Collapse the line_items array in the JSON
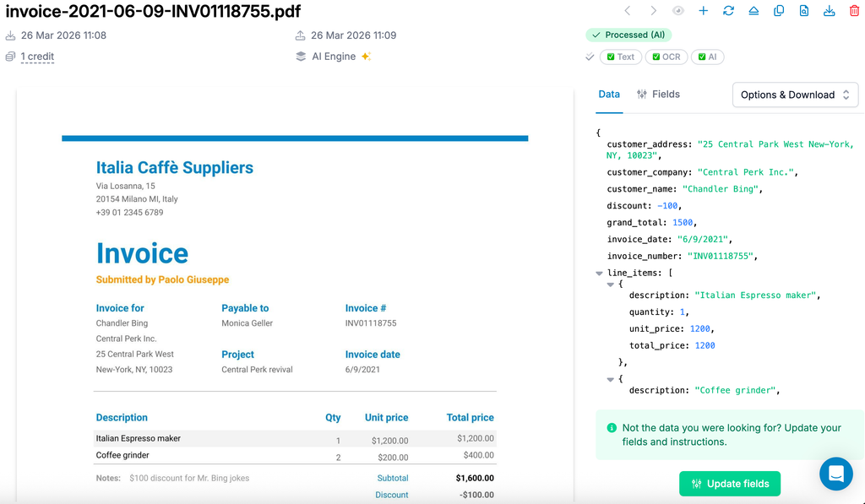Screen dimensions: 865x504 598,272
